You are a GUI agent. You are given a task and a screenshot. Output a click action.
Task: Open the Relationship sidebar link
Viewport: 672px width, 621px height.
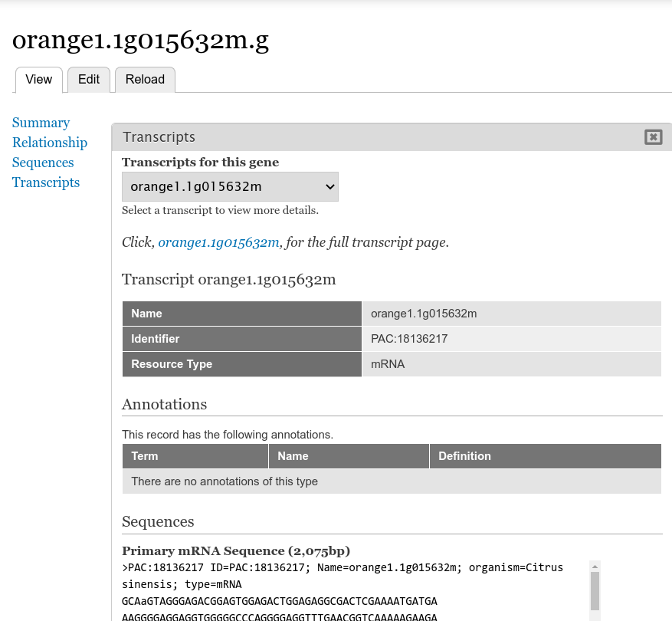[x=50, y=143]
